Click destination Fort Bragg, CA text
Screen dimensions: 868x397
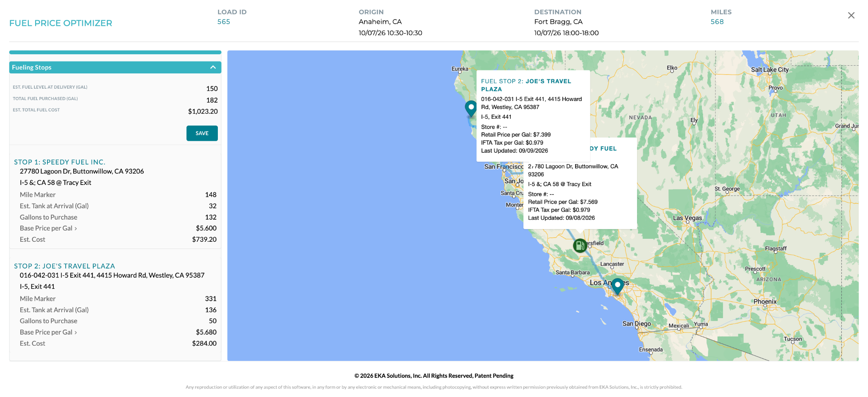click(558, 22)
